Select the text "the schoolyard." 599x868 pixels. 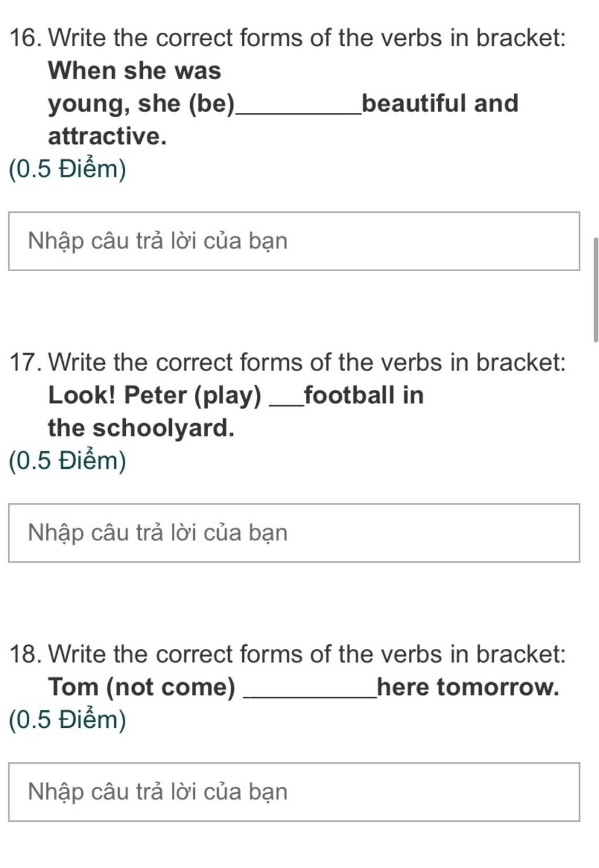141,428
